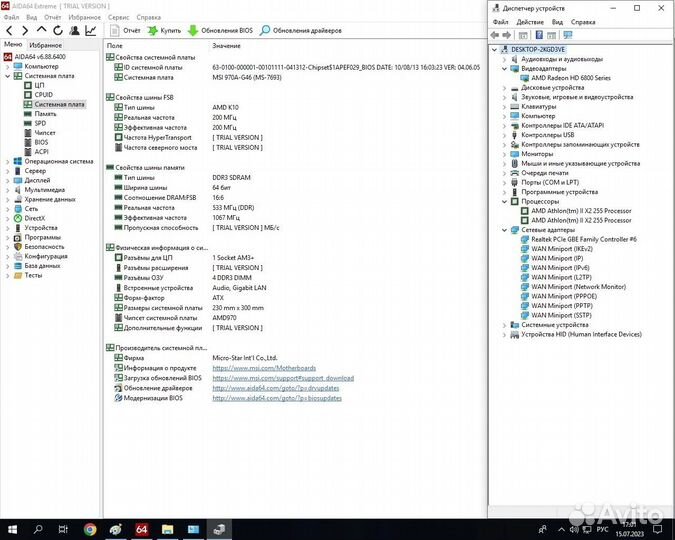
Task: Click the Купить buy button
Action: (x=164, y=31)
